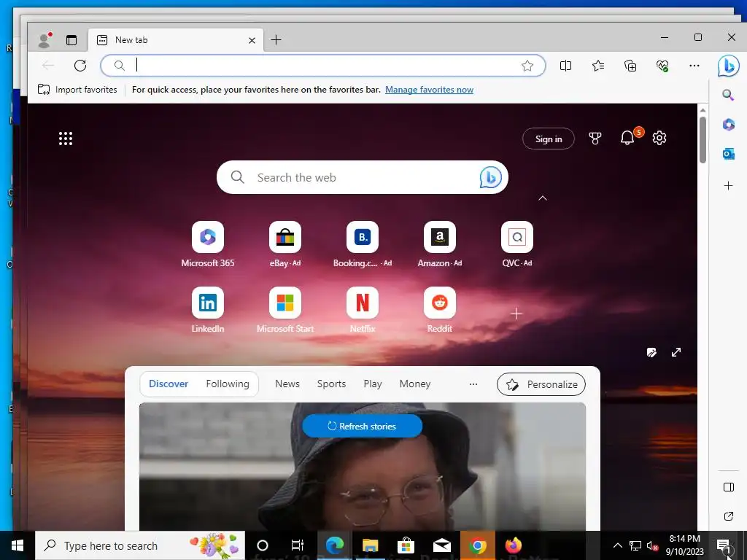Open the tab actions menu icon
Screen dimensions: 747x560
[71, 41]
